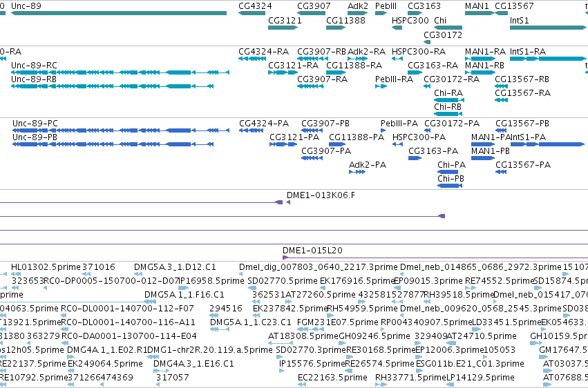
Task: Select the MAN1 gene label
Action: tap(477, 6)
